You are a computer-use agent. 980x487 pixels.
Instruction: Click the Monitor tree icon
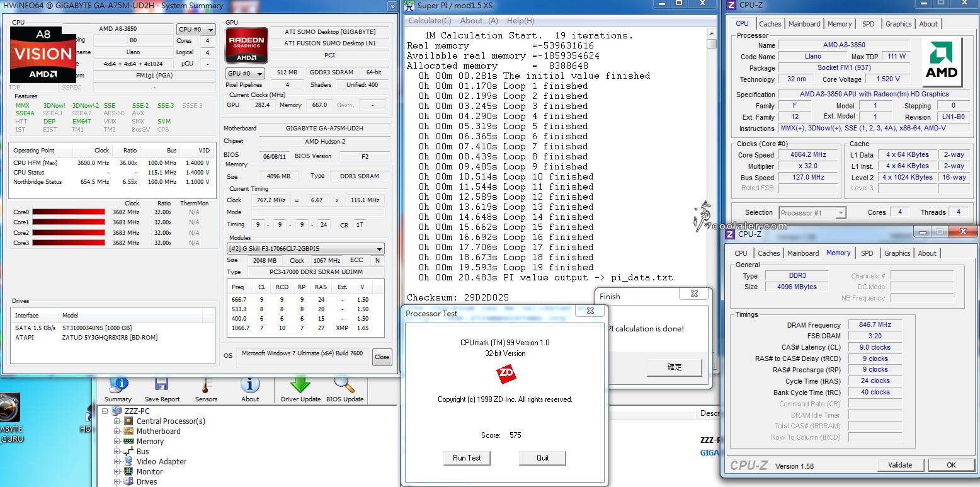pyautogui.click(x=129, y=471)
